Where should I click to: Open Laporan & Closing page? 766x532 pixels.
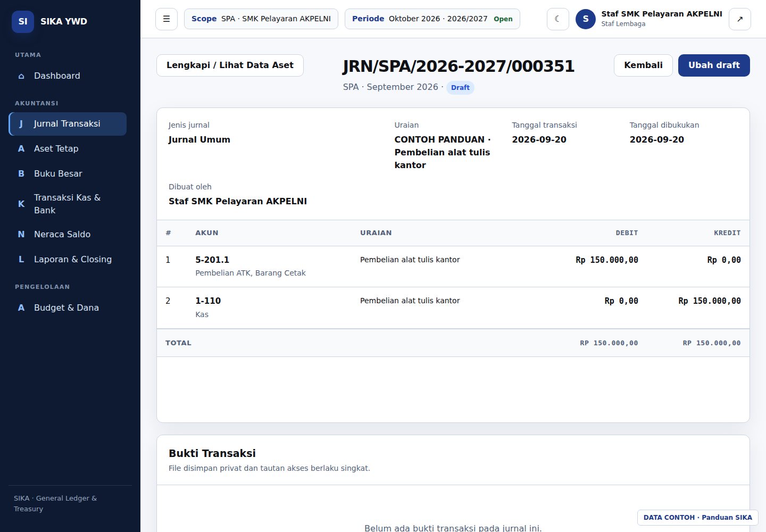coord(68,260)
